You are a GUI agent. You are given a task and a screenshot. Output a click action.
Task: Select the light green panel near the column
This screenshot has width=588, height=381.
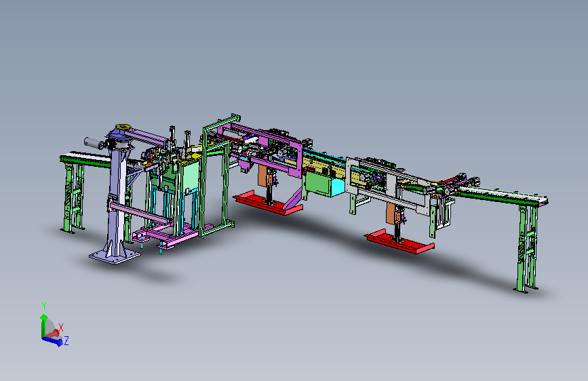click(x=190, y=177)
